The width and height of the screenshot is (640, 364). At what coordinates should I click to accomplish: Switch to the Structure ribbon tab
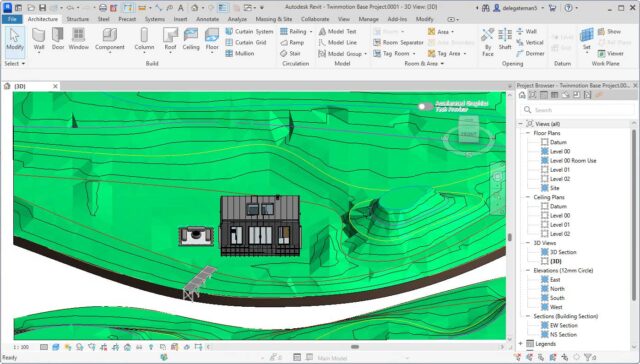tap(78, 19)
